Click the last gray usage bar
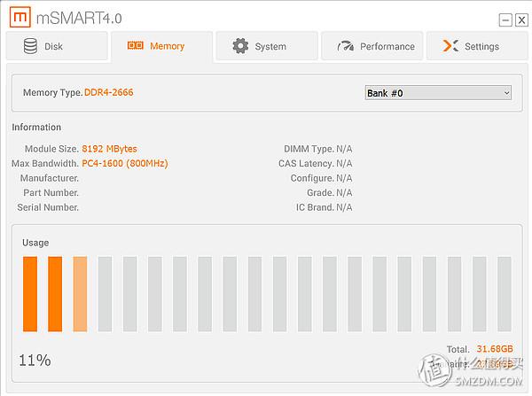 (x=505, y=294)
